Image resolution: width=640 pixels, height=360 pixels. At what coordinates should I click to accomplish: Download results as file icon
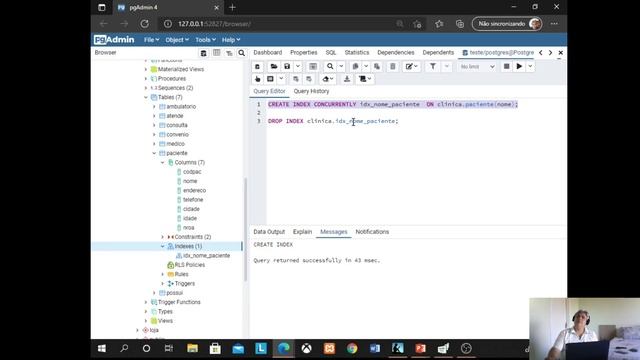pyautogui.click(x=347, y=79)
